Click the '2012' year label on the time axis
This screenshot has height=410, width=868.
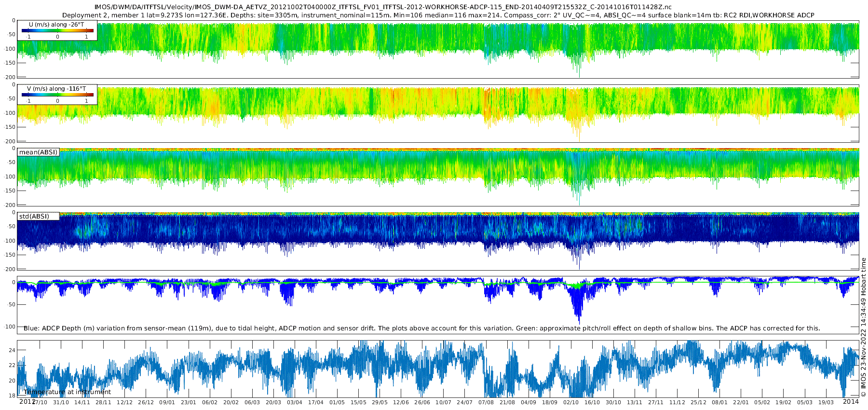[x=27, y=401]
